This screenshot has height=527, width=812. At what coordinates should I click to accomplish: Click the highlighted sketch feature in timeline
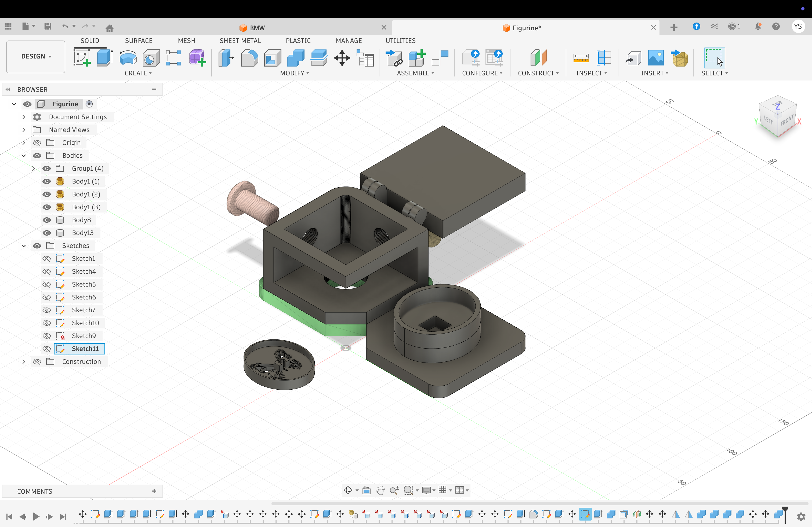point(585,514)
